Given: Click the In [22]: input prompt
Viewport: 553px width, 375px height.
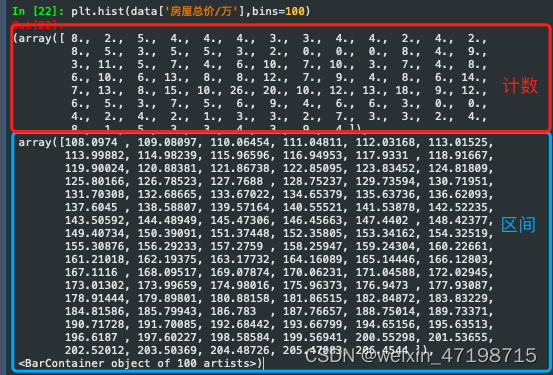Looking at the screenshot, I should pos(38,11).
